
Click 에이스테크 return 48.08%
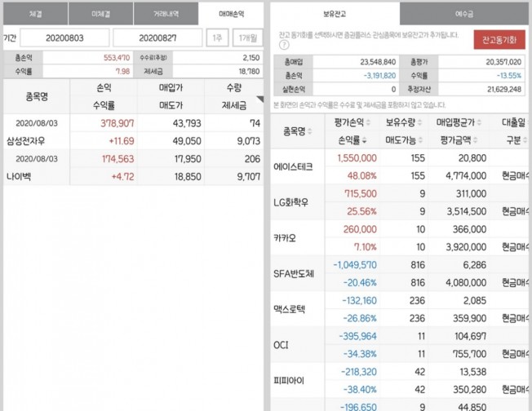[x=362, y=175]
